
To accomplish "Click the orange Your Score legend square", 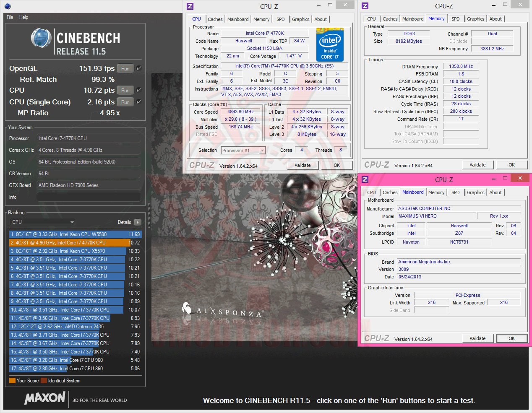I will point(12,381).
